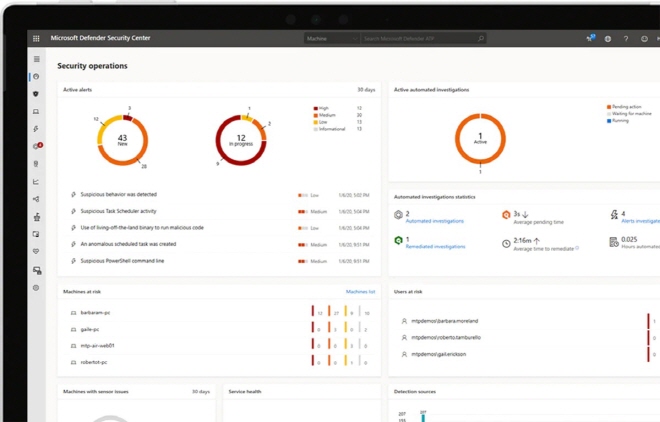Open the Machine search scope dropdown
660x422 pixels.
(x=331, y=38)
